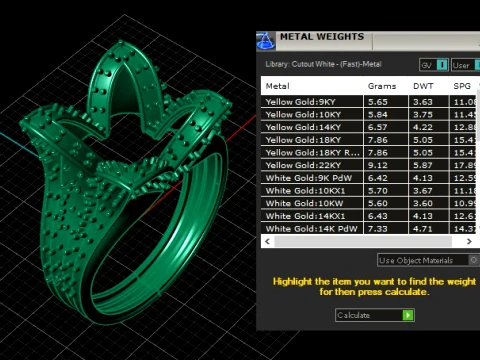Click the 7.33 grams cell
Screen dimensions: 480x360
pyautogui.click(x=386, y=228)
